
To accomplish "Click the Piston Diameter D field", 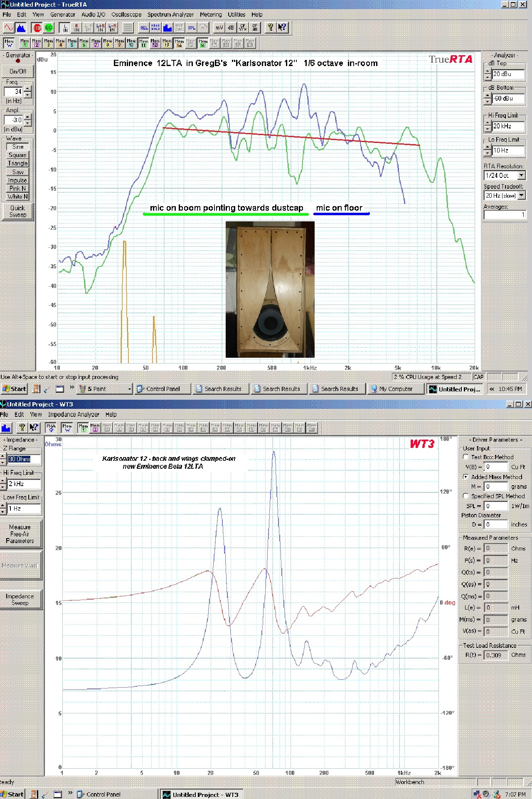I will tap(496, 524).
